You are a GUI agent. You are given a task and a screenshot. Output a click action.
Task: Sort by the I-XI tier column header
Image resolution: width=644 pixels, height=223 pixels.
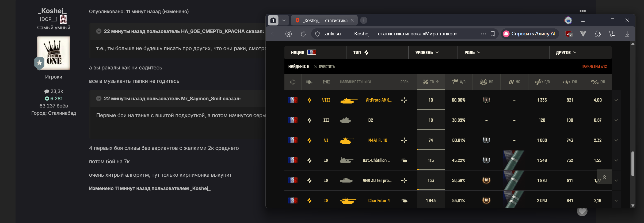326,82
